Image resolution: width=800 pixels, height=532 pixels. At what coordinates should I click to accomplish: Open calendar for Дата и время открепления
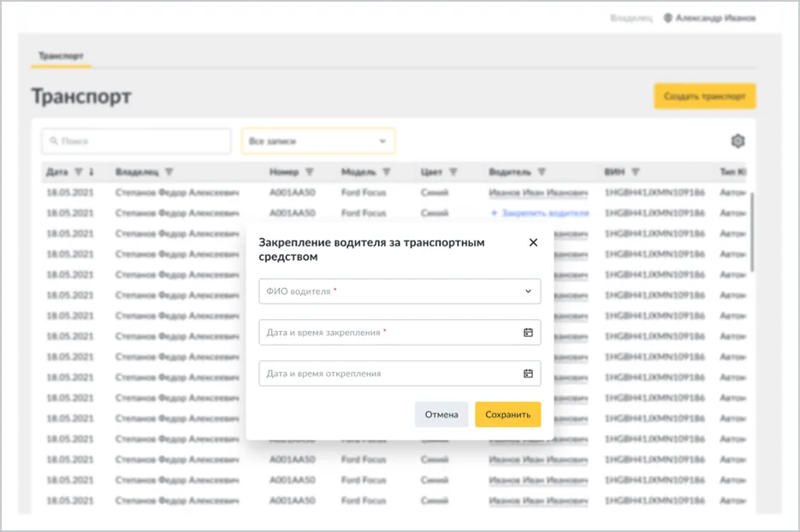pos(528,374)
